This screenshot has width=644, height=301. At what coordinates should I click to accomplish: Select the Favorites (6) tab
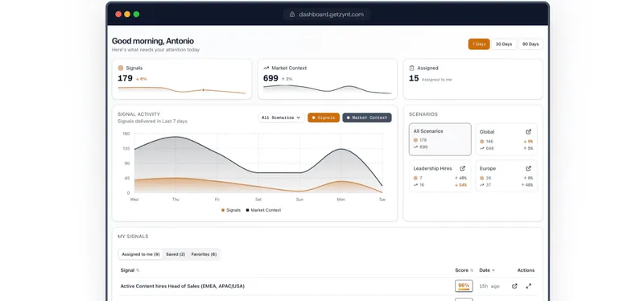[x=204, y=254]
